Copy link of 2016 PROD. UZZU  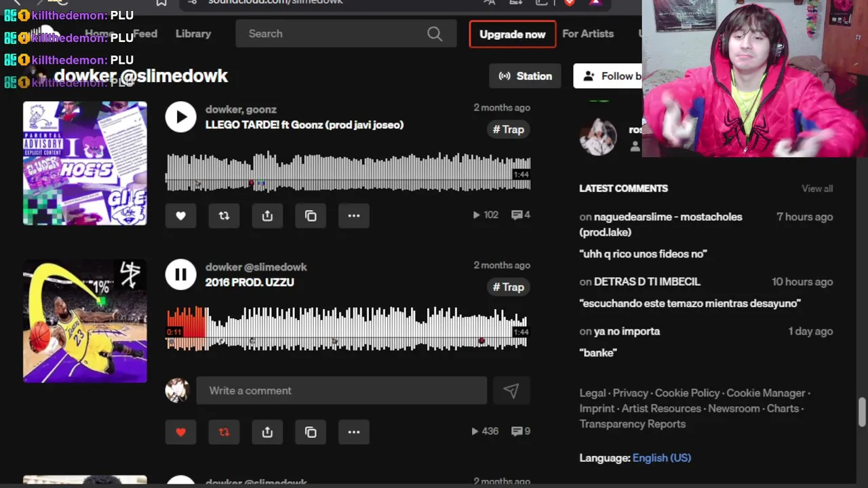(x=311, y=432)
